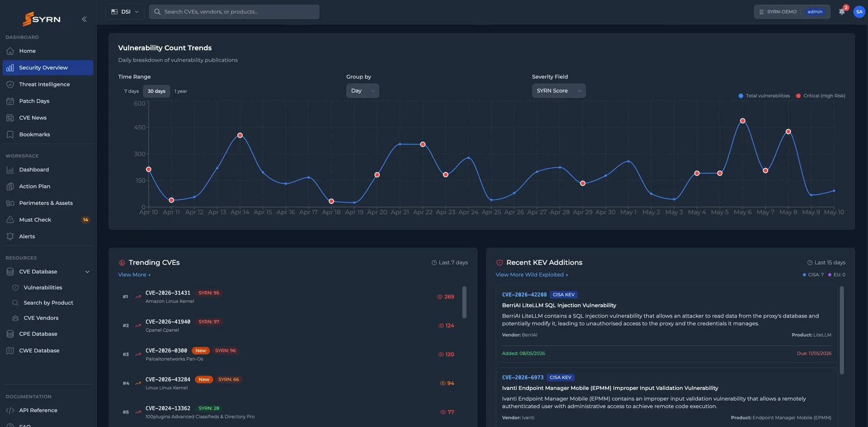Open the SA user avatar menu
868x427 pixels.
pyautogui.click(x=859, y=12)
